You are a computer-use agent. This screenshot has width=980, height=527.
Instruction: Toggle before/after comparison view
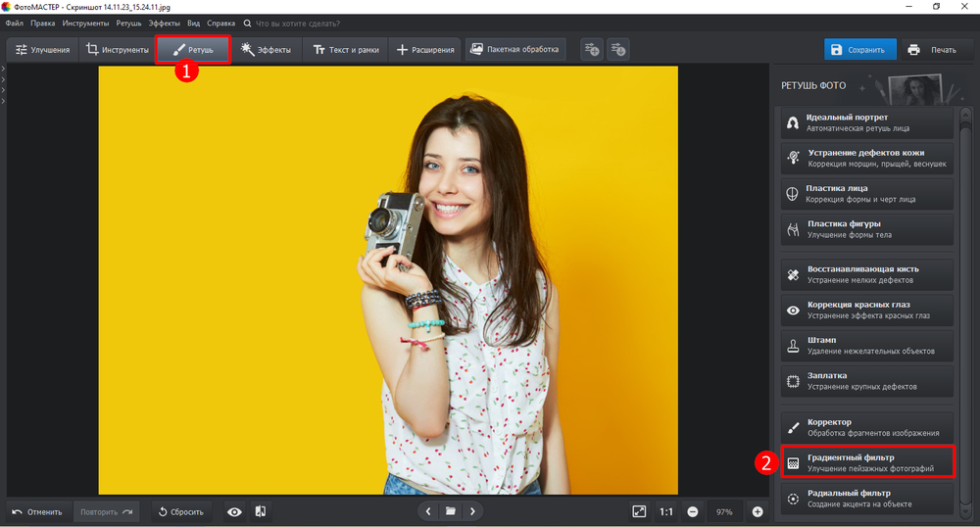261,511
